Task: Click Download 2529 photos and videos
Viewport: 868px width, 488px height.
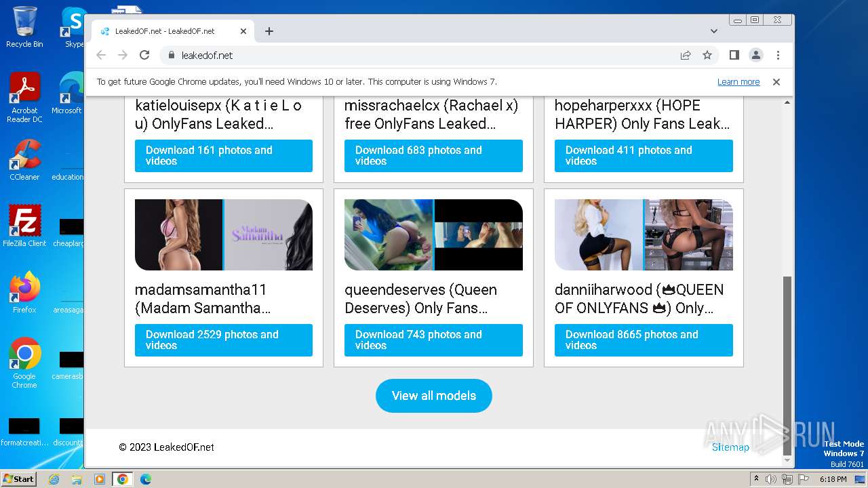Action: tap(224, 340)
